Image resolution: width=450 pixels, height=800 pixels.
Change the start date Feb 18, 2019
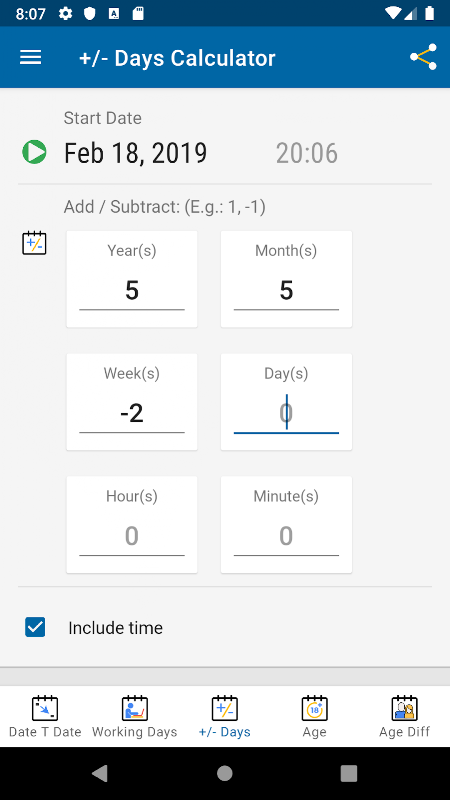[x=136, y=153]
